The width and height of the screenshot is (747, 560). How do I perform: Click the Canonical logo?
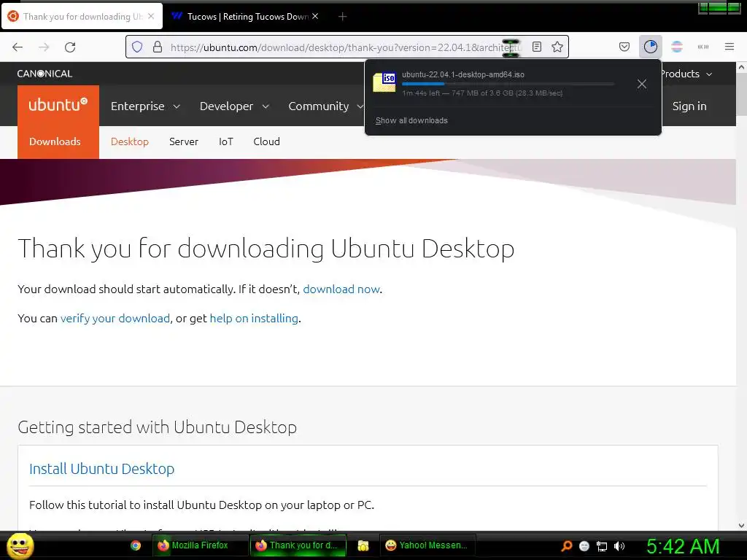click(x=44, y=74)
